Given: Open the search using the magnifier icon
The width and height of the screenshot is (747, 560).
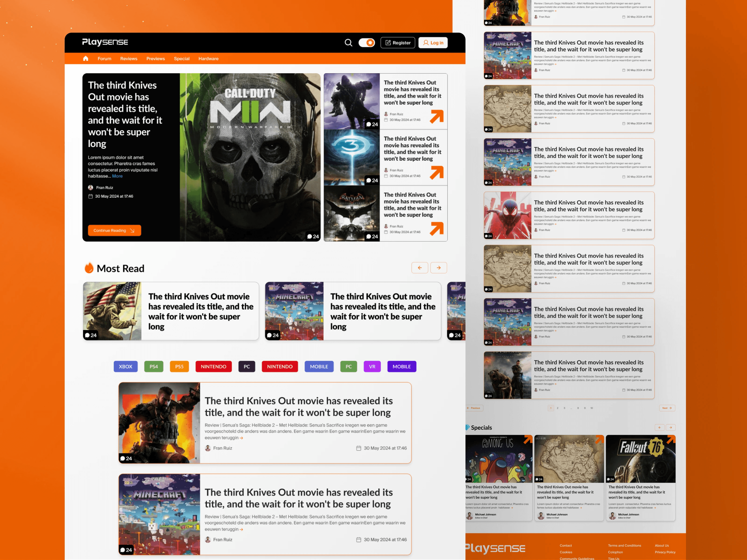Looking at the screenshot, I should click(348, 42).
